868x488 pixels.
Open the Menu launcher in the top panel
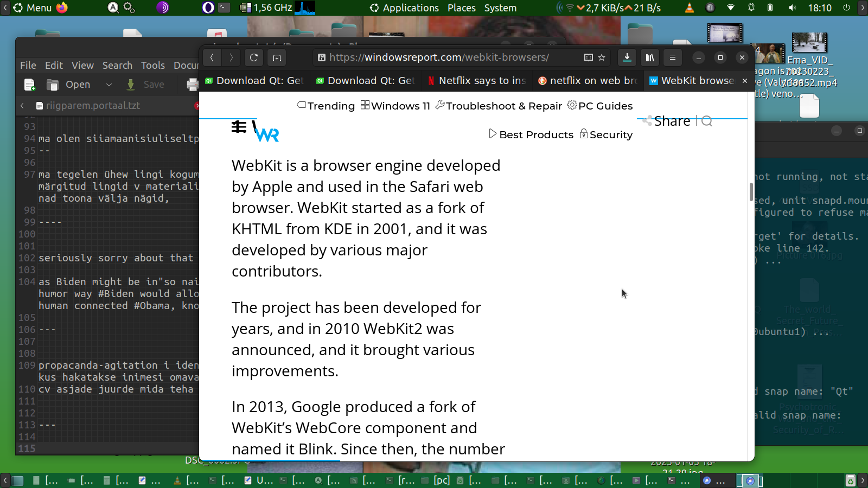33,8
